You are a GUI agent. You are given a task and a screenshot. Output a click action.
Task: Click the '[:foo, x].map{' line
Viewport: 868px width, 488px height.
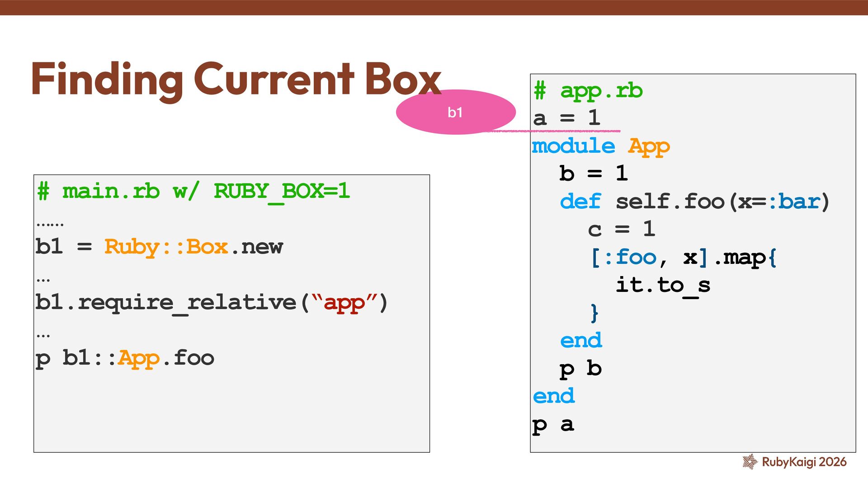pyautogui.click(x=683, y=258)
